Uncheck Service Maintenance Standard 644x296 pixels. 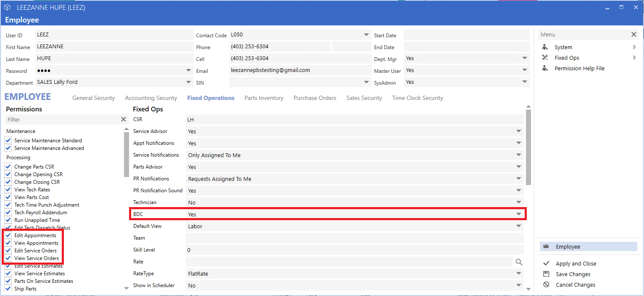click(8, 140)
